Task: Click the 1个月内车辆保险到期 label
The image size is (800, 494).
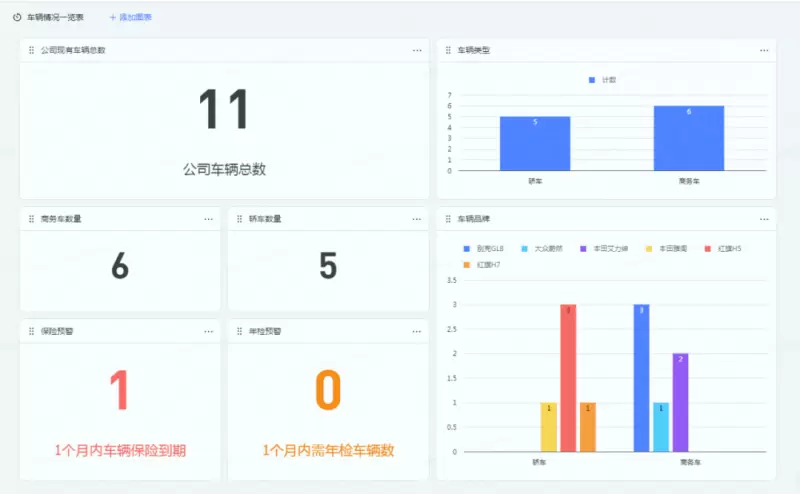Action: pyautogui.click(x=120, y=451)
